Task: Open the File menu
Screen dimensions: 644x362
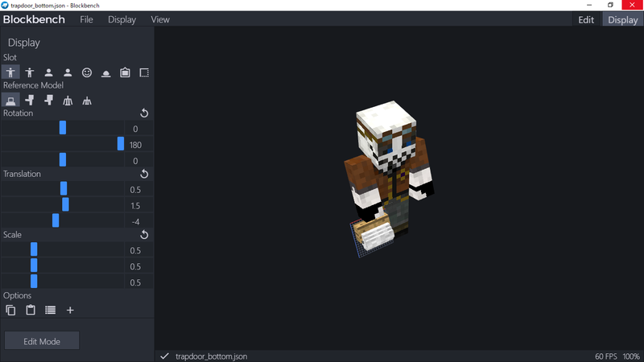Action: [x=86, y=19]
